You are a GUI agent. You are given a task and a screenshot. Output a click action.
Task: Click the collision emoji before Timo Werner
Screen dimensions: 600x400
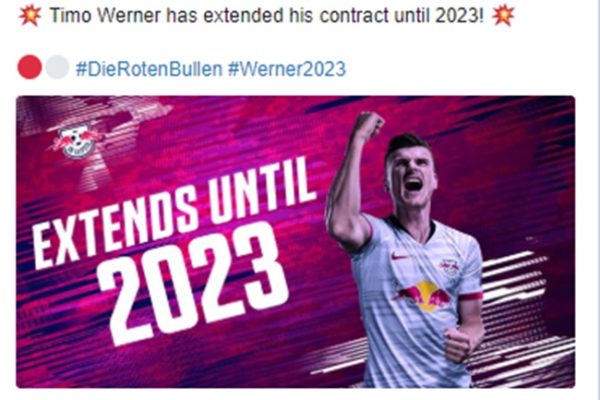[x=30, y=16]
